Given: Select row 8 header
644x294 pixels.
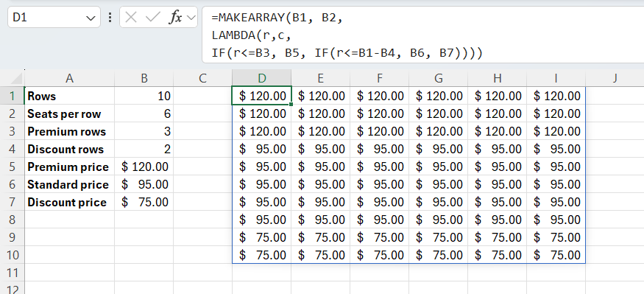Looking at the screenshot, I should tap(13, 220).
